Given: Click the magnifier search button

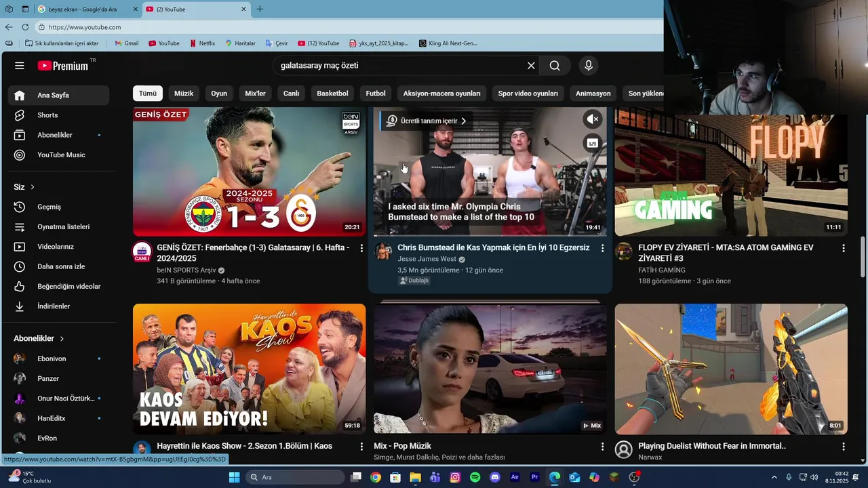Looking at the screenshot, I should point(555,66).
